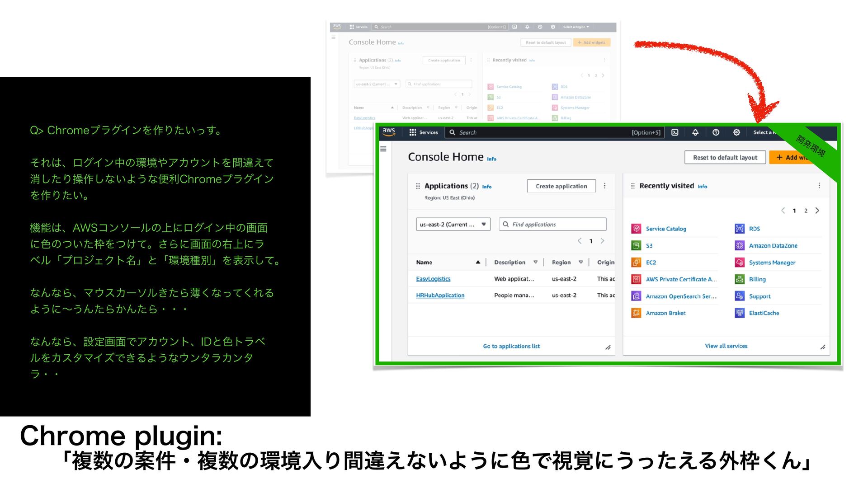The image size is (868, 488).
Task: Select page 1 in Recently visited pagination
Action: point(794,211)
